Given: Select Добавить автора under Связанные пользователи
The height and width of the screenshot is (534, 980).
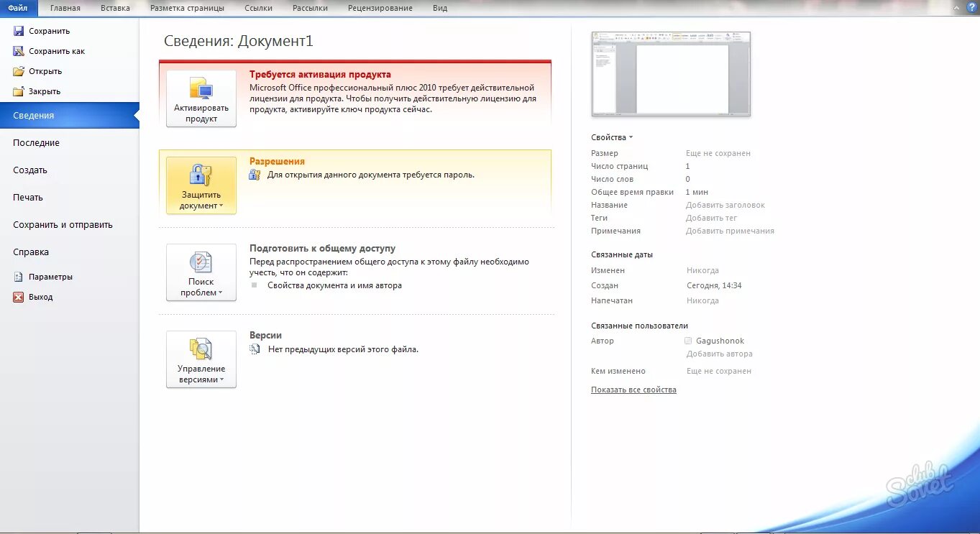Looking at the screenshot, I should tap(719, 354).
